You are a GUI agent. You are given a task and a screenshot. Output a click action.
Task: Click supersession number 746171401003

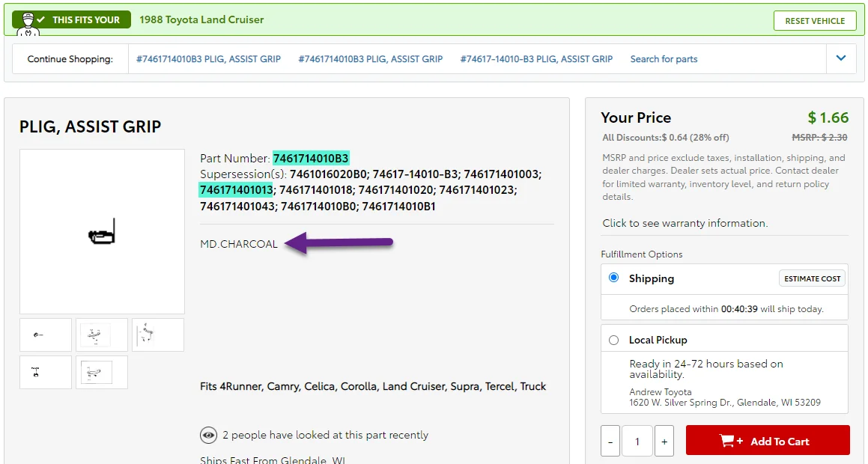pyautogui.click(x=501, y=174)
